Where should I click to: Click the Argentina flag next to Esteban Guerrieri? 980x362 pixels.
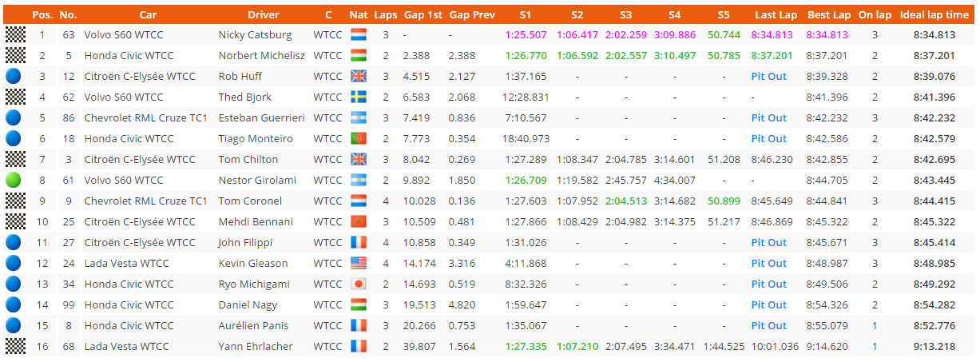tap(359, 117)
